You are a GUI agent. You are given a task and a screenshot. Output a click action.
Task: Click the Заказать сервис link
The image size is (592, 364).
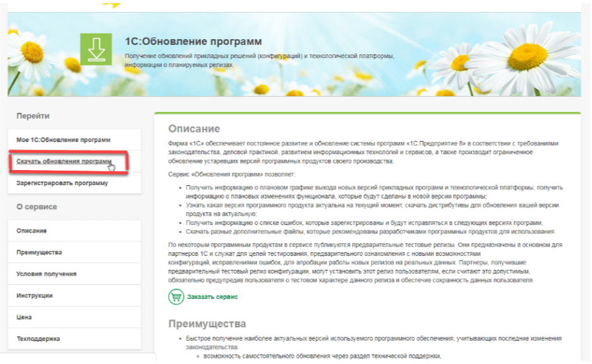[x=212, y=296]
